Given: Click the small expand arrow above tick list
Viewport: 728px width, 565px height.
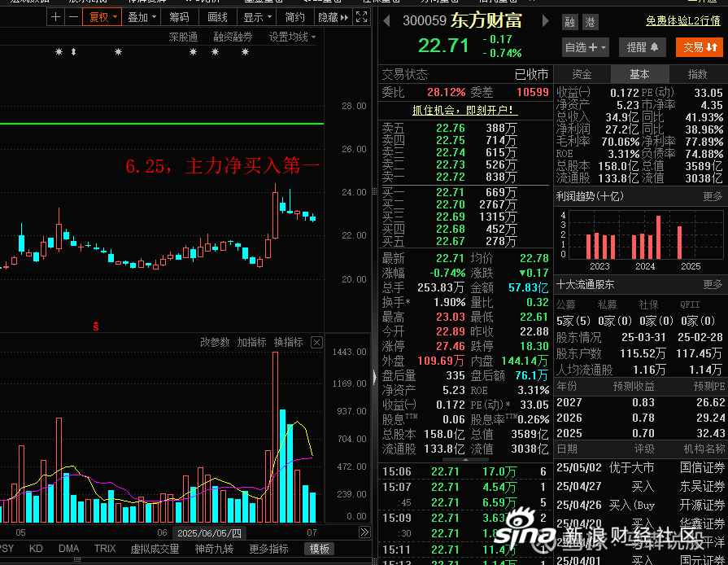Looking at the screenshot, I should click(466, 459).
